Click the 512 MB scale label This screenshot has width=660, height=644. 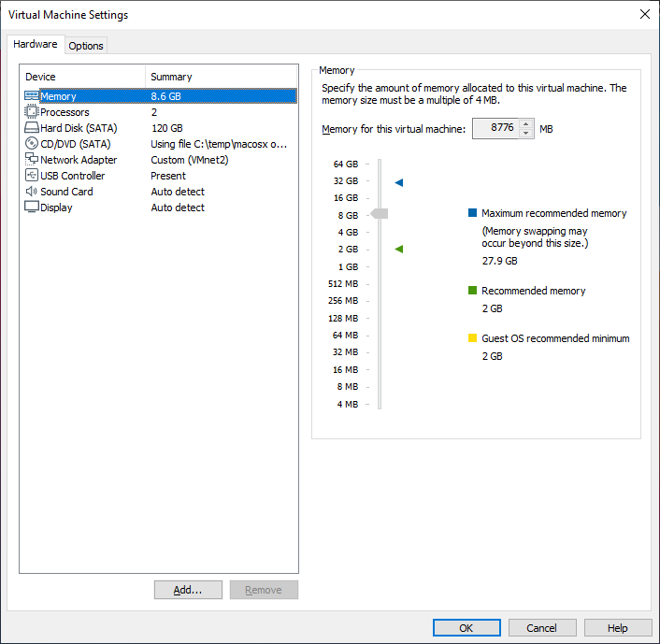tap(343, 284)
